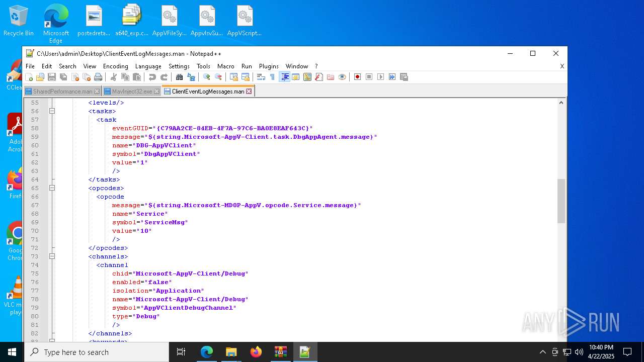Play back the recorded macro
Screen dimensions: 644x362
[380, 77]
